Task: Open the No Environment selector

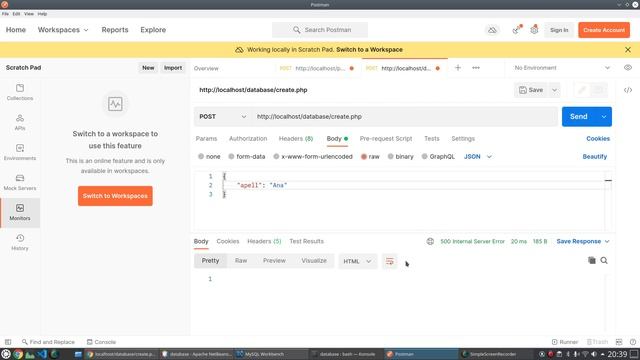Action: (x=562, y=68)
